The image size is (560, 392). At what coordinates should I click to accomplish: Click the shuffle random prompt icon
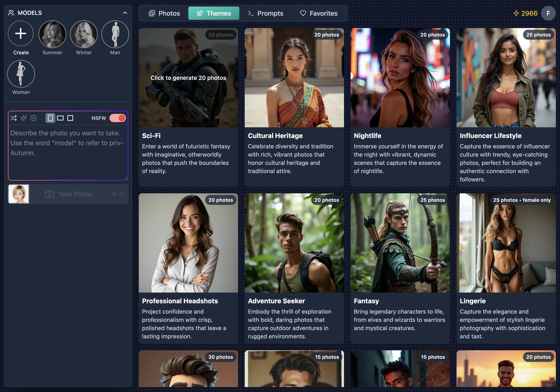(x=14, y=118)
